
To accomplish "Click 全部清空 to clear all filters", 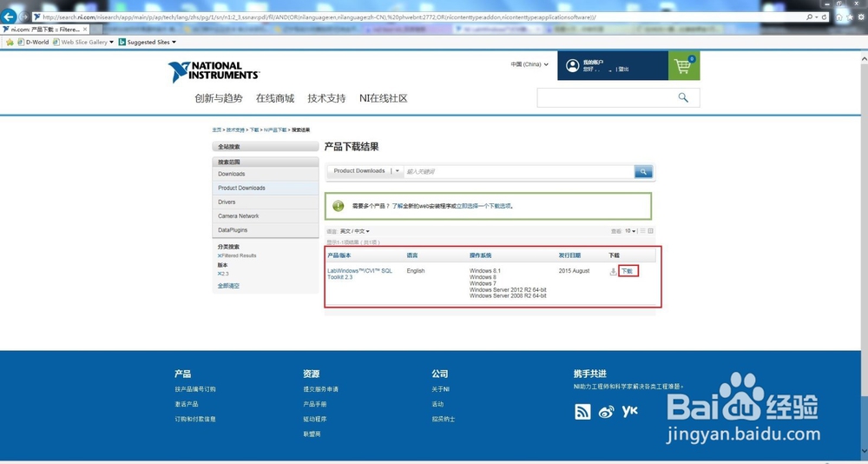I will (x=228, y=286).
